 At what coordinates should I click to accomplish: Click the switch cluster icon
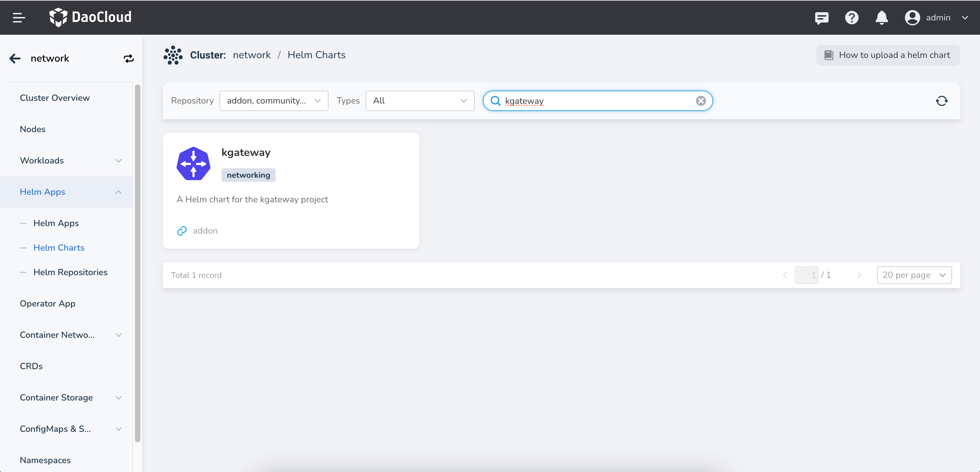[128, 59]
